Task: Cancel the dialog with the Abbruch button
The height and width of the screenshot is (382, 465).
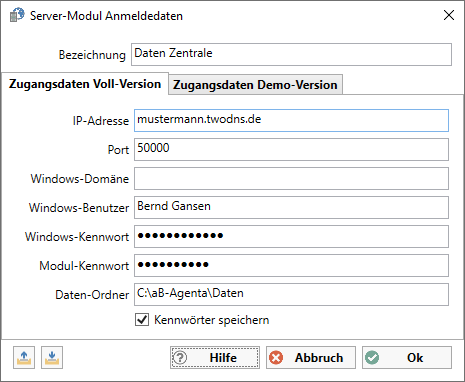Action: [311, 358]
